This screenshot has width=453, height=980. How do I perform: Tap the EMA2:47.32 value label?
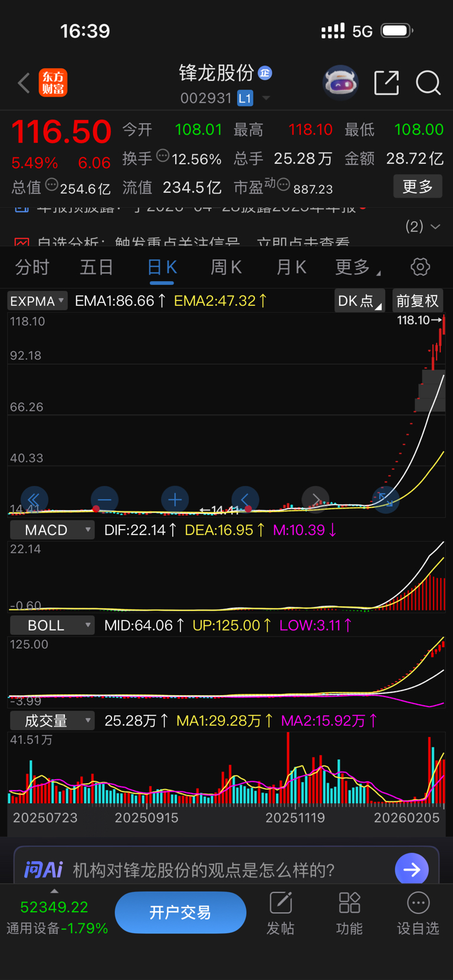coord(221,301)
